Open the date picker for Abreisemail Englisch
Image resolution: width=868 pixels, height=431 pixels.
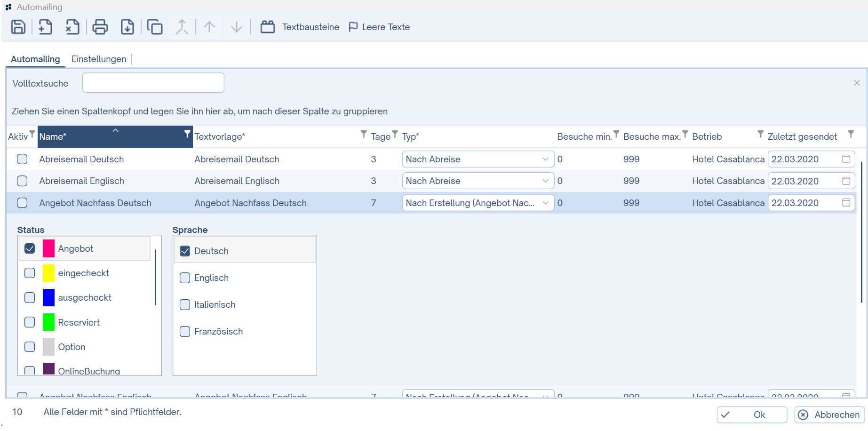846,181
